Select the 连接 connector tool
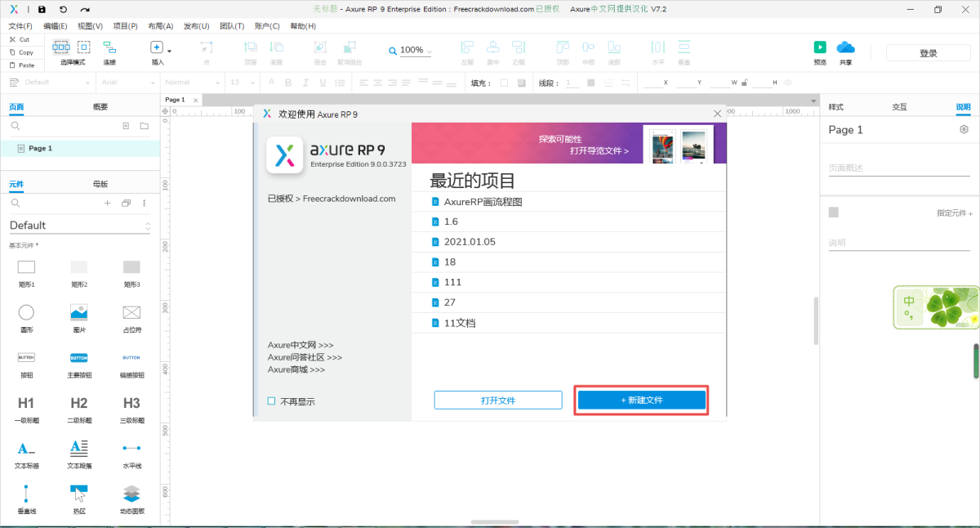 coord(109,48)
